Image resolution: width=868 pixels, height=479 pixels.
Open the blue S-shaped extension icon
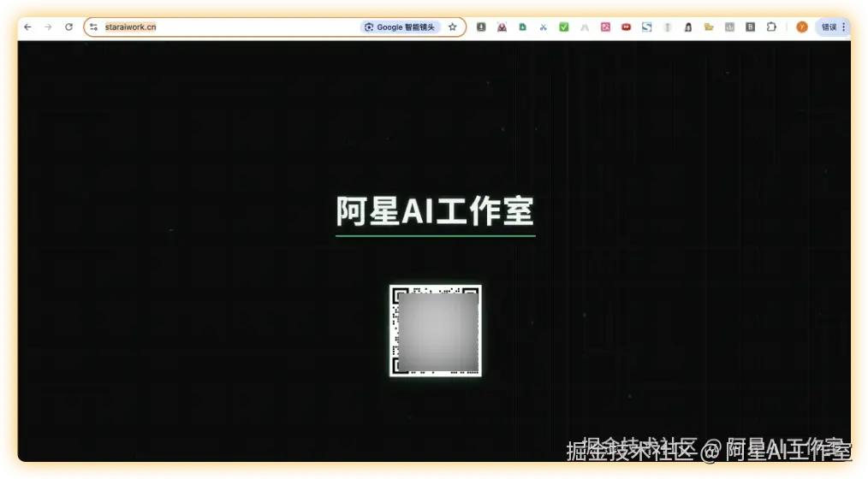646,27
